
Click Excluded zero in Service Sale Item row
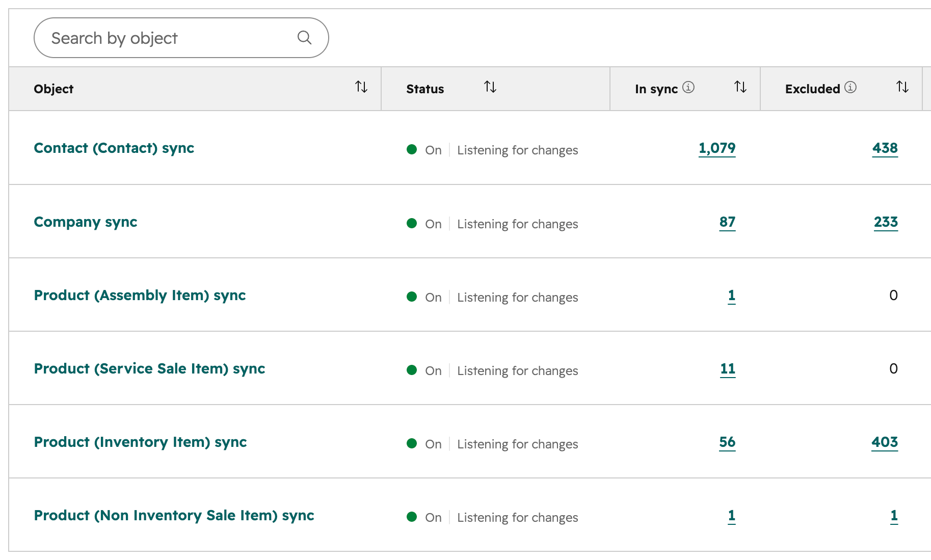click(x=893, y=369)
